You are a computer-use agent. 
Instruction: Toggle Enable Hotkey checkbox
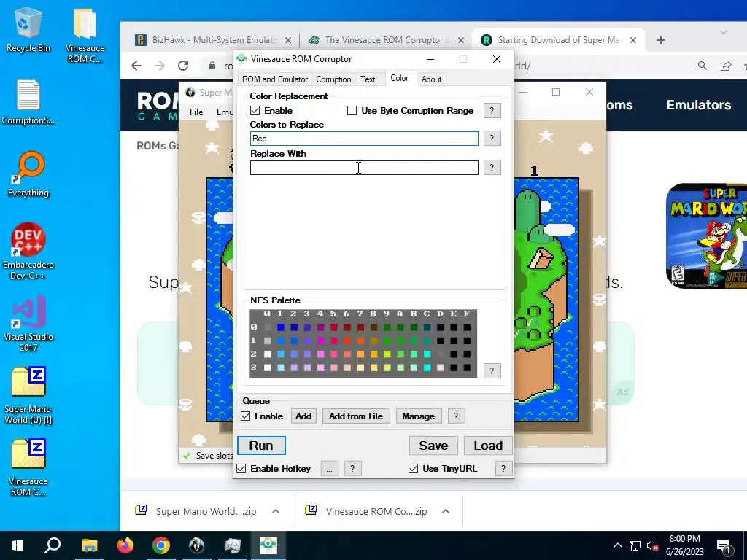click(241, 469)
